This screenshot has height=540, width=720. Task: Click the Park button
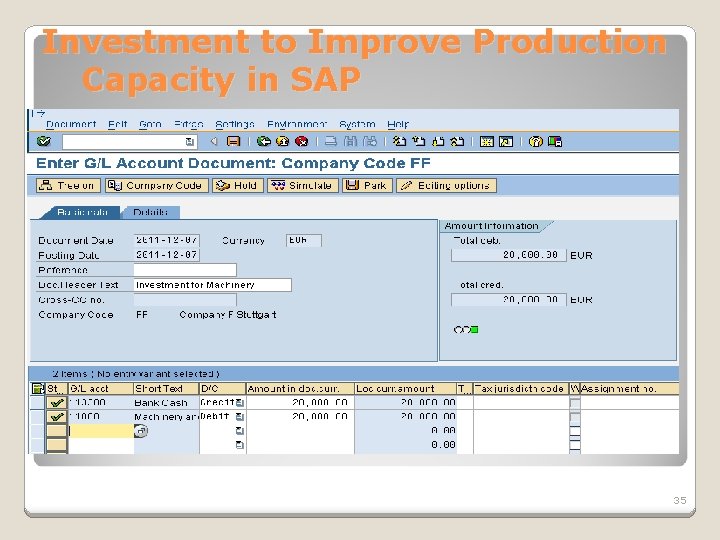pos(367,186)
